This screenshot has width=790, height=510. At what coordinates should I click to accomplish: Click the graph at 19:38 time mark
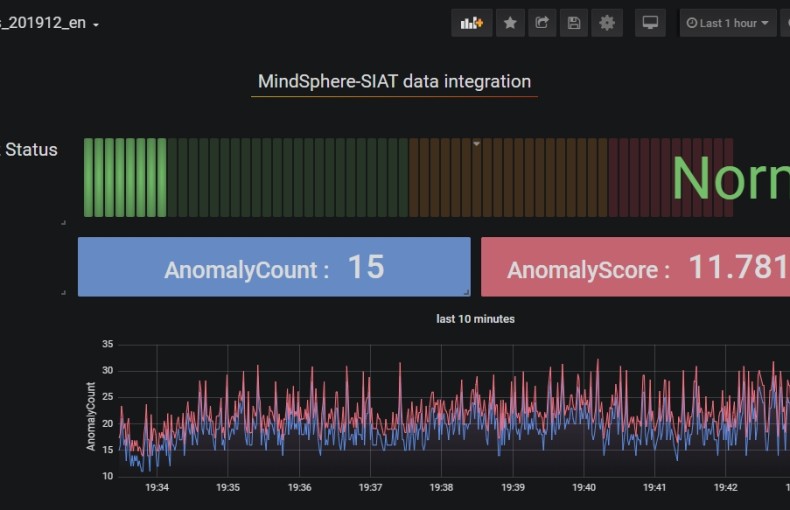tap(442, 420)
